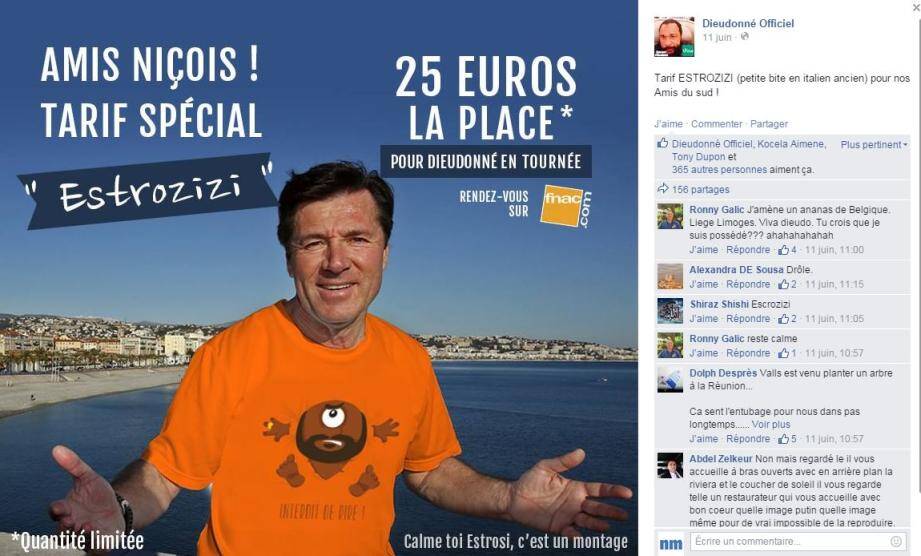Image resolution: width=921 pixels, height=556 pixels.
Task: Like Shiraz Shishi's Escrozizi comment
Action: pos(704,319)
